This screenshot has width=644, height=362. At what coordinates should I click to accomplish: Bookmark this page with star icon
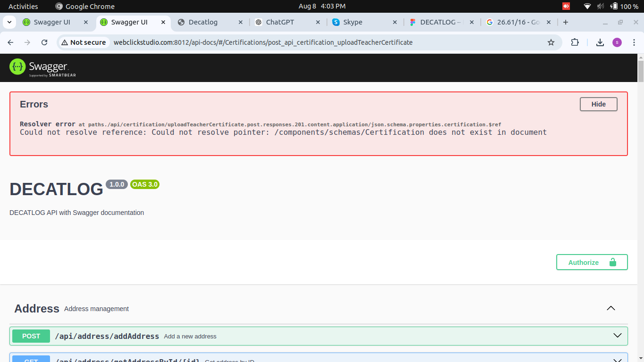click(551, 42)
